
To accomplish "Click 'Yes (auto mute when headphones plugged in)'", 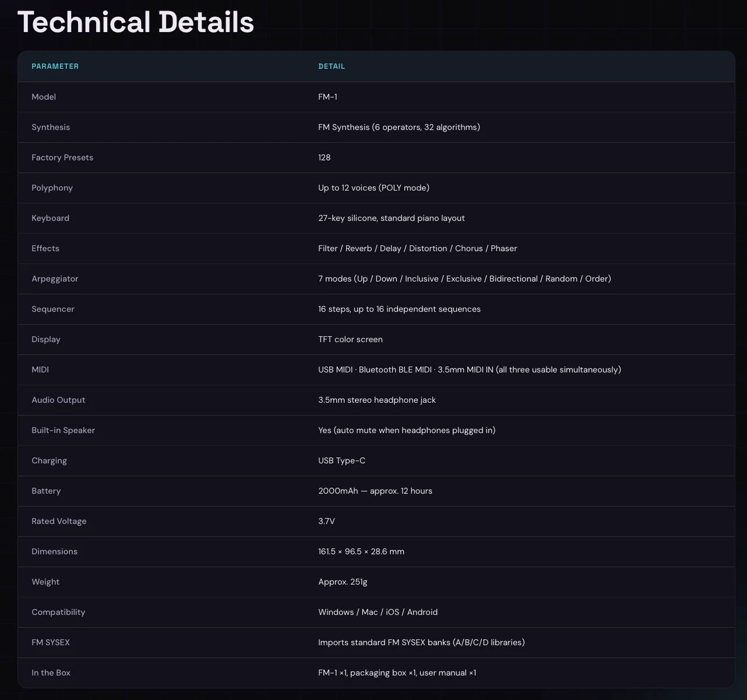I will 407,431.
